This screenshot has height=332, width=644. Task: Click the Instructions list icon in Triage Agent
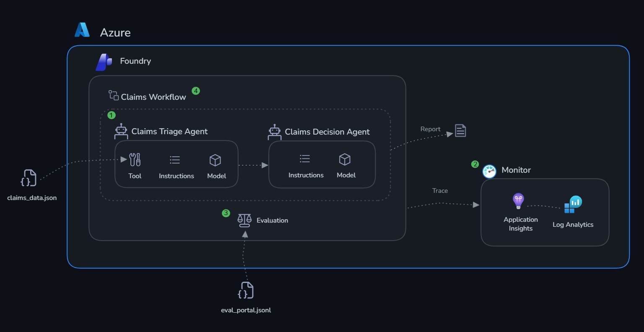[x=175, y=160]
